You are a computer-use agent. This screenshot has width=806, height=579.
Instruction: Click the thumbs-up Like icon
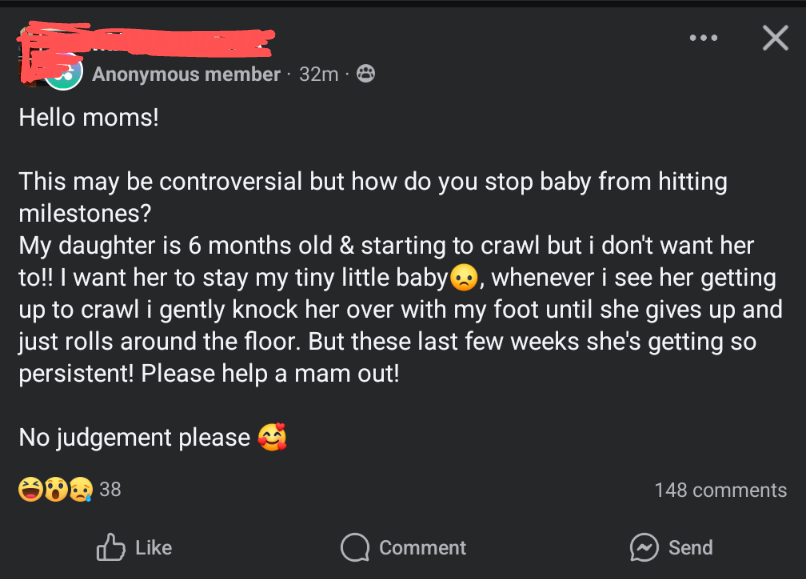pos(109,547)
